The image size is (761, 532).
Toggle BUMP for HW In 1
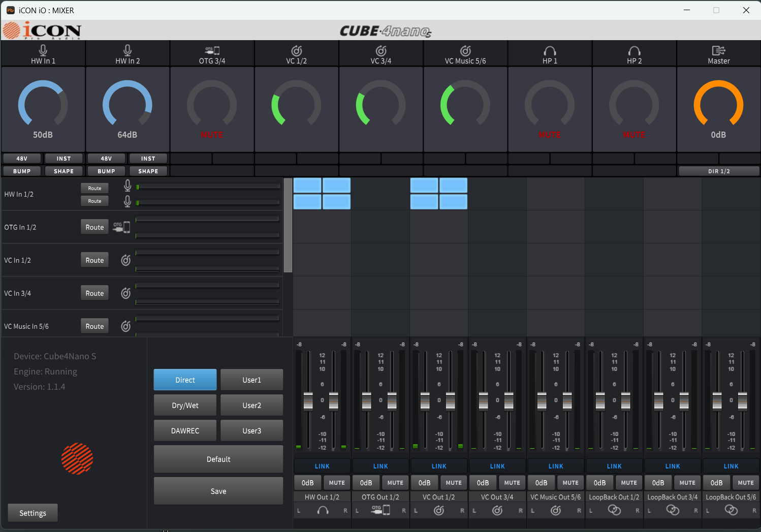point(22,171)
